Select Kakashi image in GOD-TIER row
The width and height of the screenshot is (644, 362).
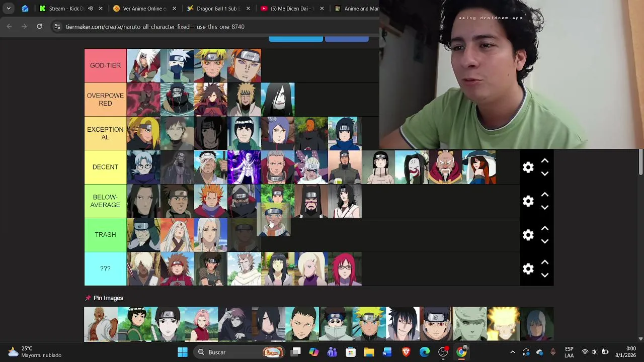coord(177,65)
